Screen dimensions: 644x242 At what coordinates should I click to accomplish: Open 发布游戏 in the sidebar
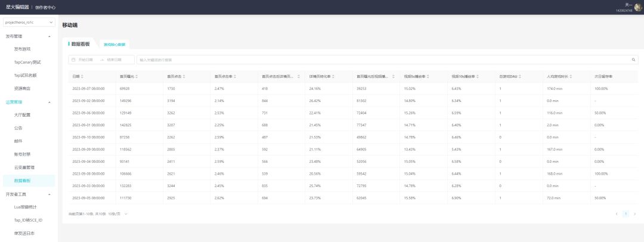click(22, 49)
